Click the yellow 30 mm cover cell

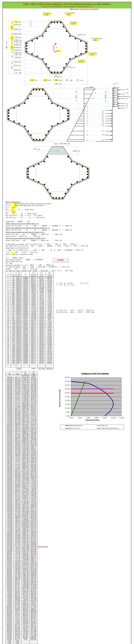[16, 22]
